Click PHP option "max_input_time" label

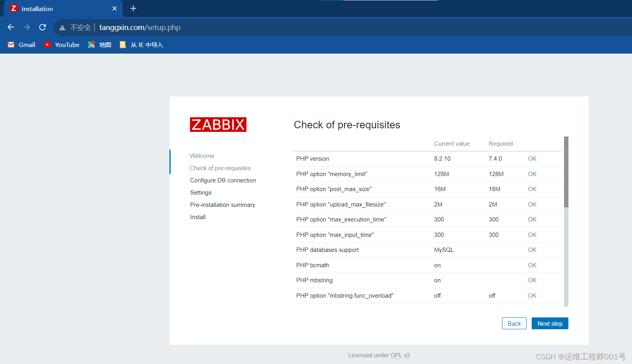coord(335,235)
